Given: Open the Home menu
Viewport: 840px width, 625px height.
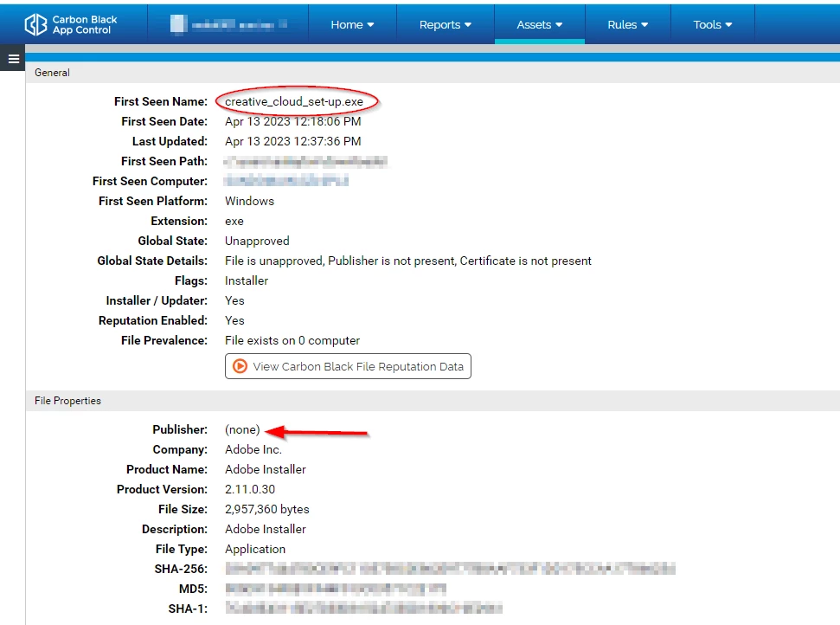Looking at the screenshot, I should pyautogui.click(x=352, y=24).
